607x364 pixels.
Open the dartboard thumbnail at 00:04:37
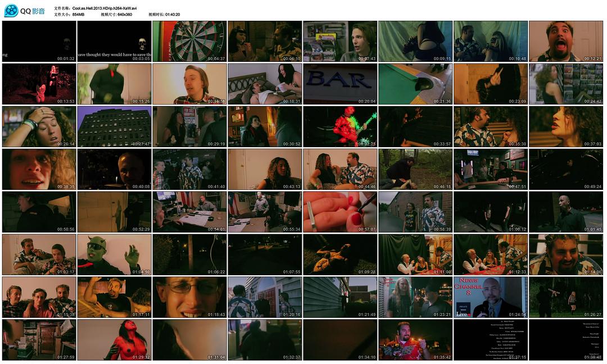[x=189, y=41]
